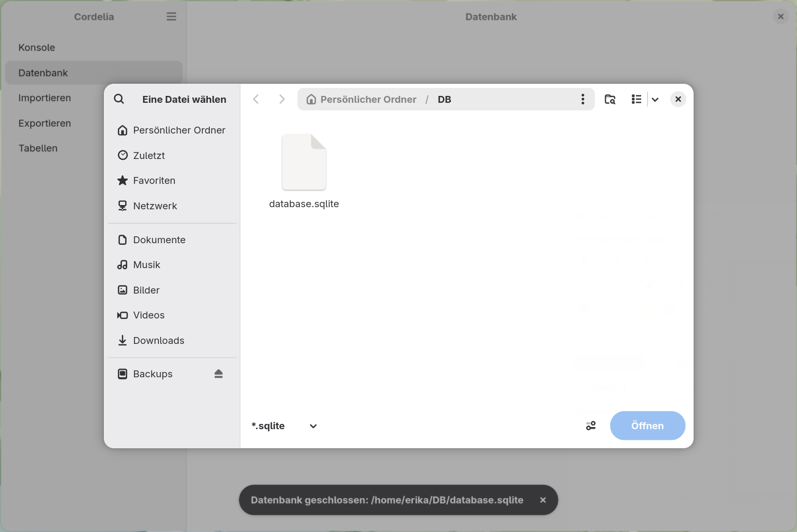Click DB in the path bar

tap(445, 99)
